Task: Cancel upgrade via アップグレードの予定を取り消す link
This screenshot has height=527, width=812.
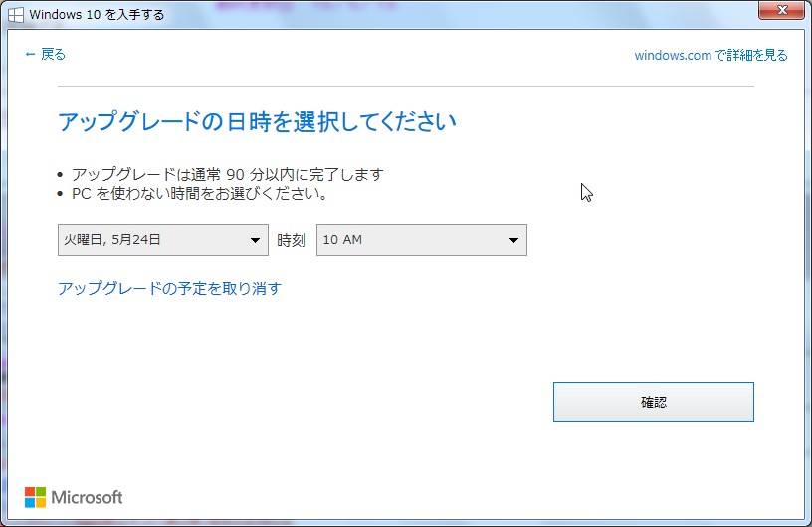Action: pos(169,288)
